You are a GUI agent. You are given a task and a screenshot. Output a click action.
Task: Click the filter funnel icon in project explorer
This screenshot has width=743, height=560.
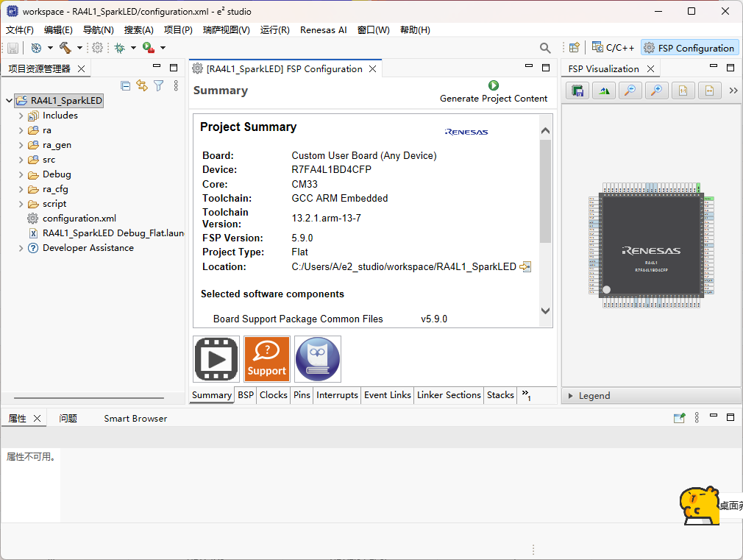[x=158, y=86]
